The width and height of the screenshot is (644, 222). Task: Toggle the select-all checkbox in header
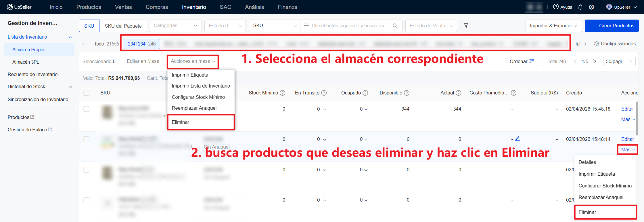coord(87,93)
